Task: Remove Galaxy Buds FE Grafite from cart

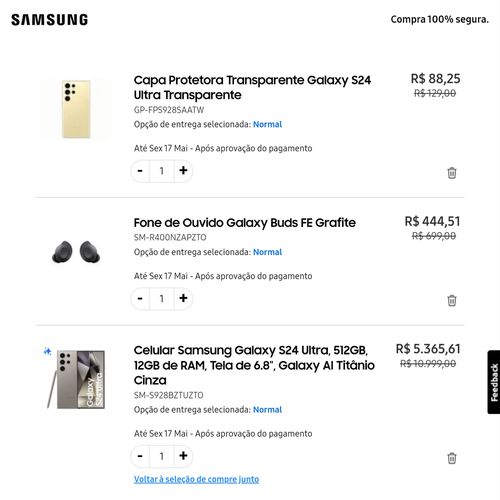Action: tap(452, 300)
